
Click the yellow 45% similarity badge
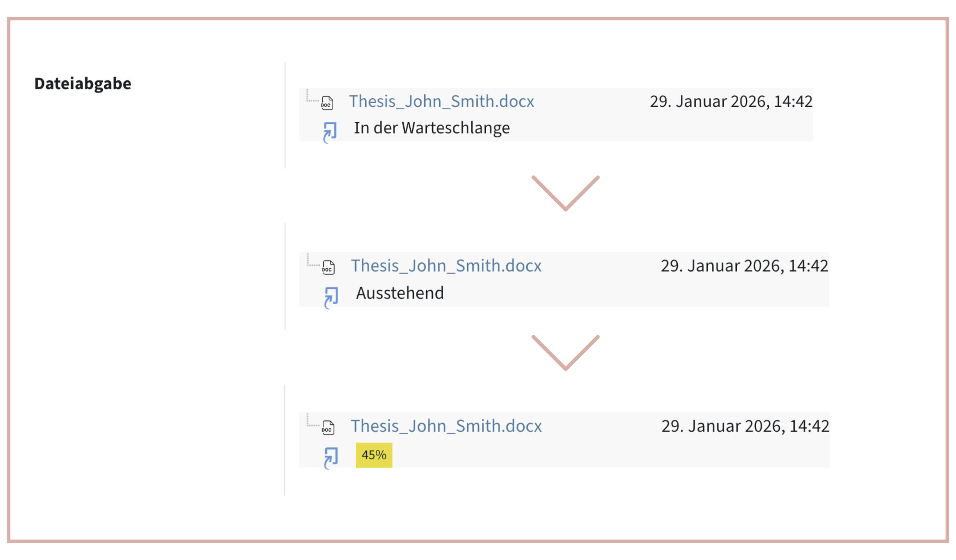[374, 455]
